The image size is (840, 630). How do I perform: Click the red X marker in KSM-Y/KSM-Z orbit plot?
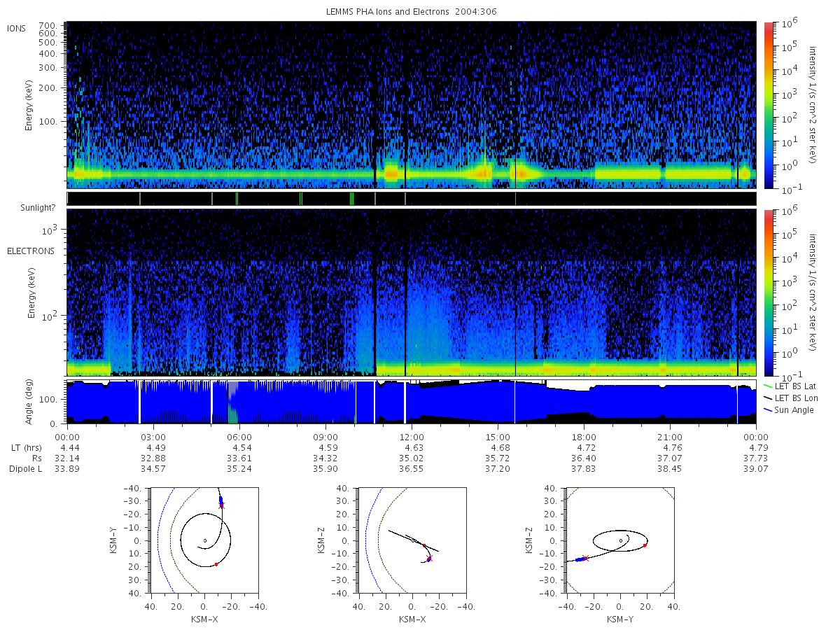(x=585, y=558)
